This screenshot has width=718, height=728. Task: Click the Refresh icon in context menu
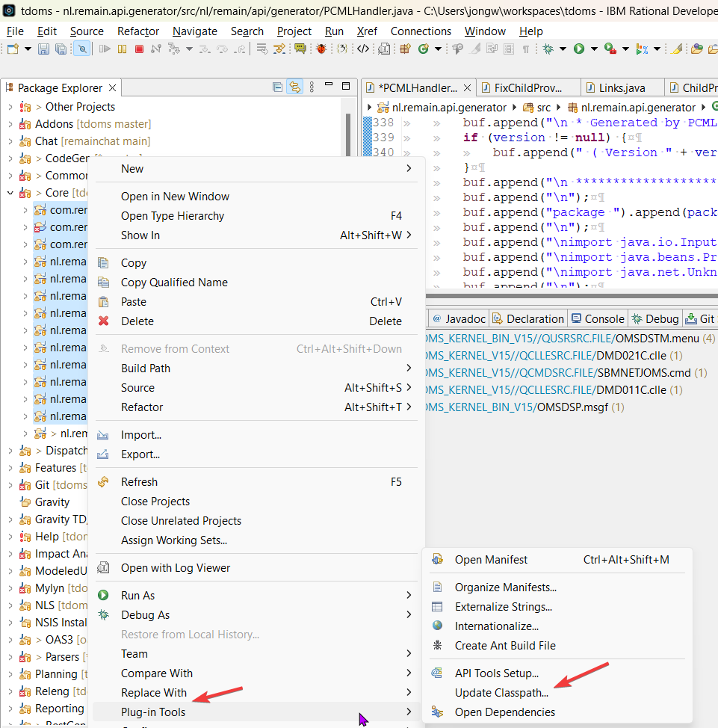[x=104, y=482]
